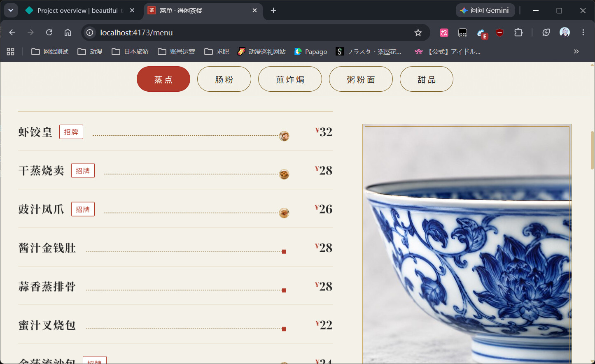Click the 招牌 tag beside 虾饺皇
The image size is (595, 364).
[71, 132]
